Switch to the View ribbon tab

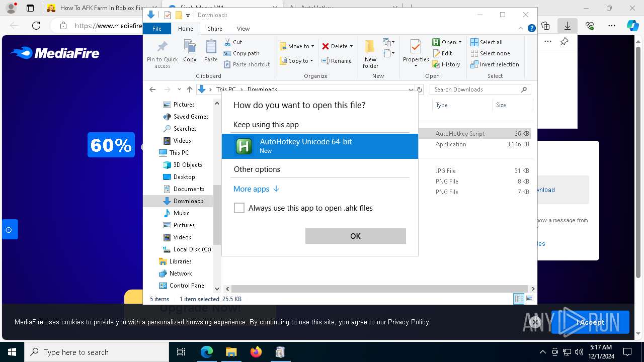(243, 29)
